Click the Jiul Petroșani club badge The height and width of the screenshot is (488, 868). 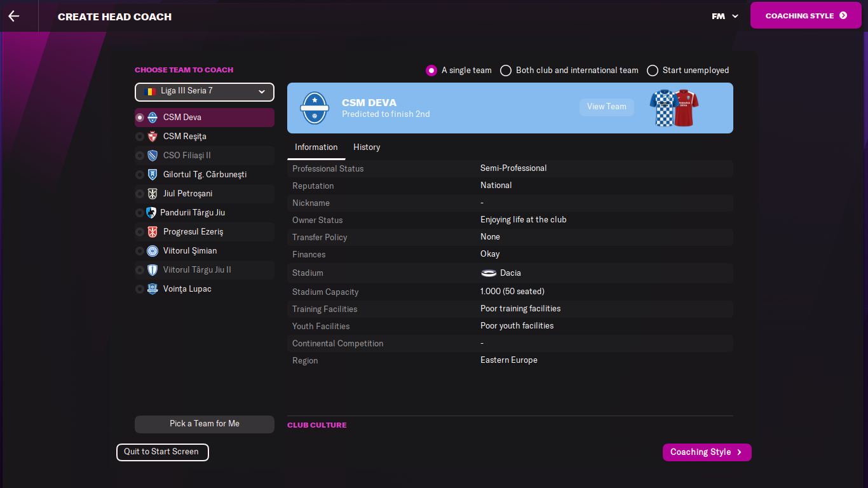click(153, 194)
